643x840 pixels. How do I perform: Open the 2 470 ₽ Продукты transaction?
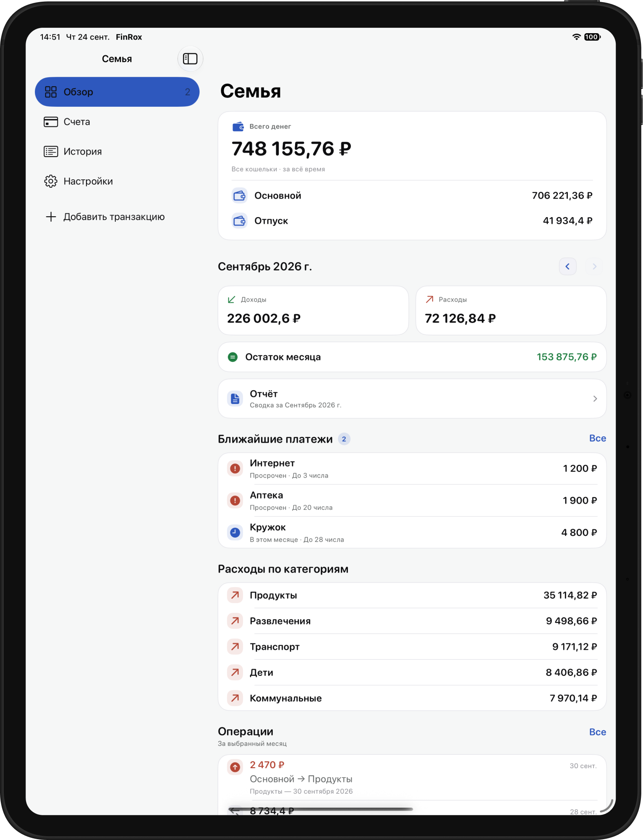(412, 778)
